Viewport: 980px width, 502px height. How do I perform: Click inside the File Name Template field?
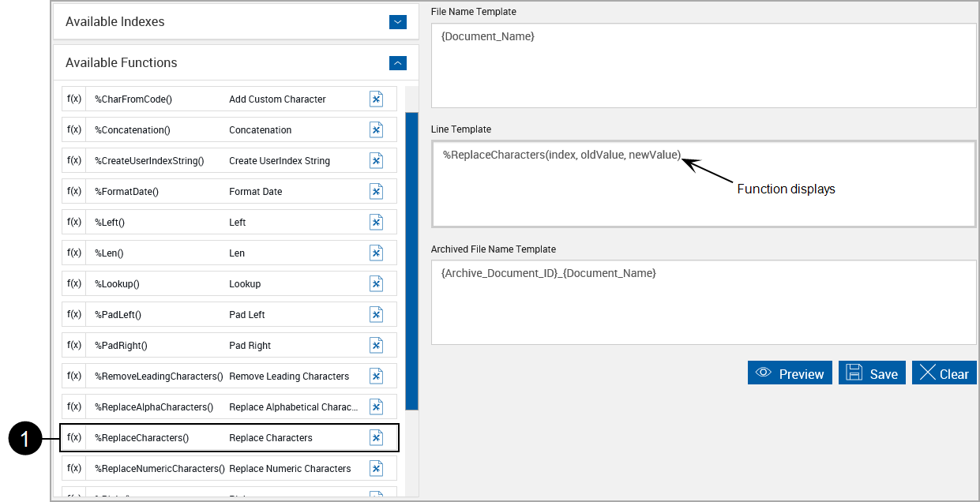click(703, 63)
